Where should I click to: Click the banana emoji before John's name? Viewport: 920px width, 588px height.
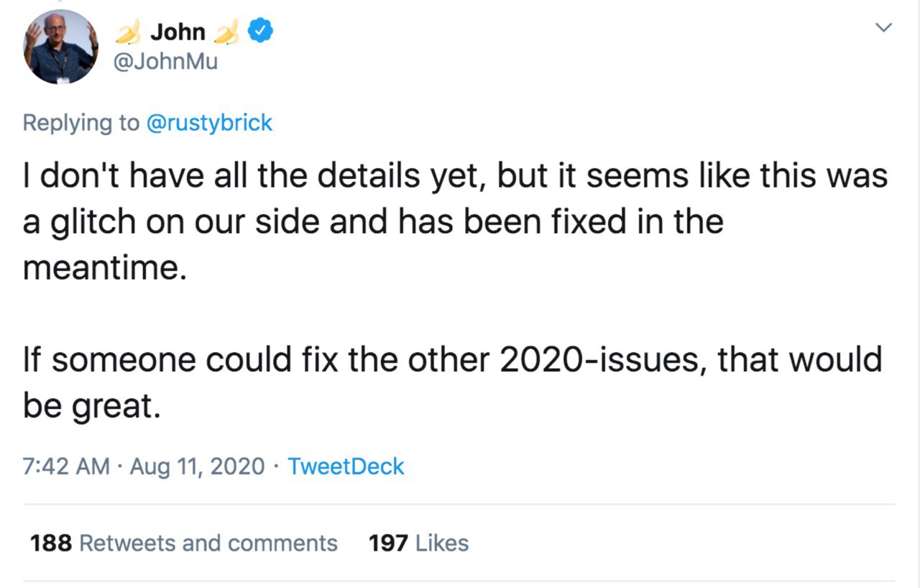coord(129,32)
